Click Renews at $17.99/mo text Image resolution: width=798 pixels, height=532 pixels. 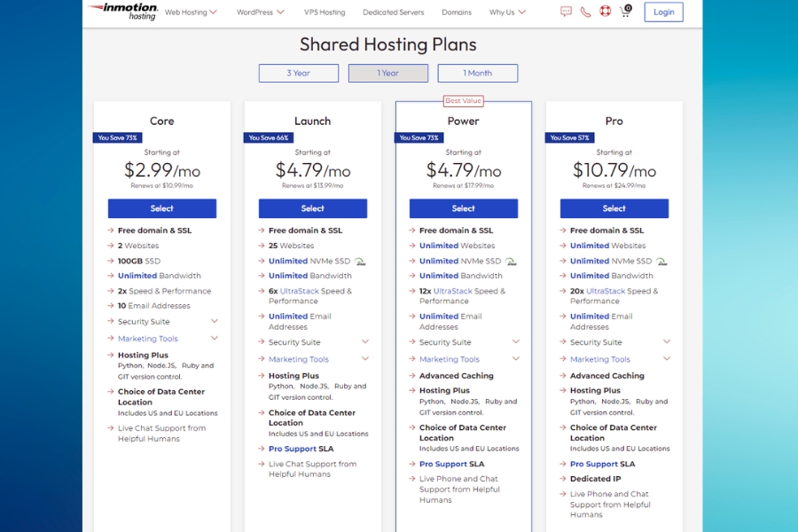(x=463, y=185)
